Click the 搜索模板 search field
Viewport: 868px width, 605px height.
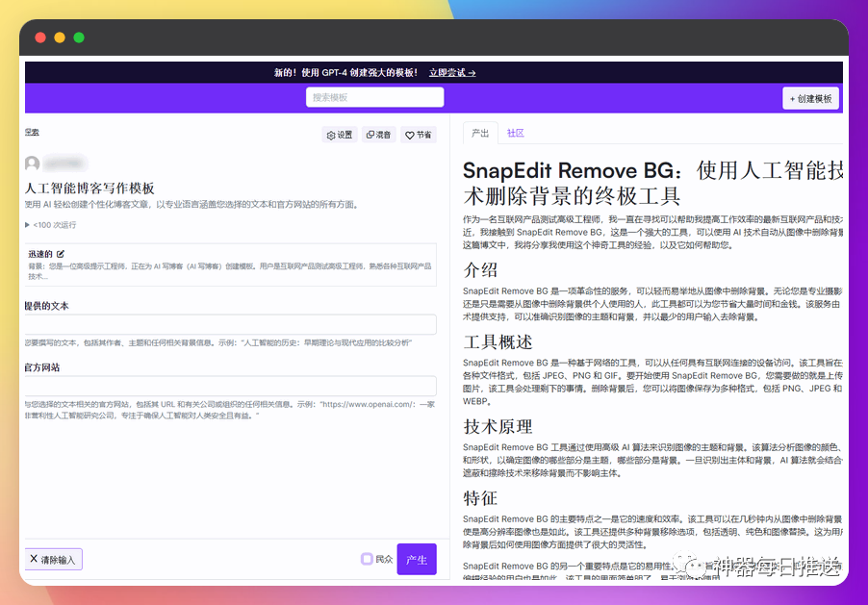tap(374, 97)
